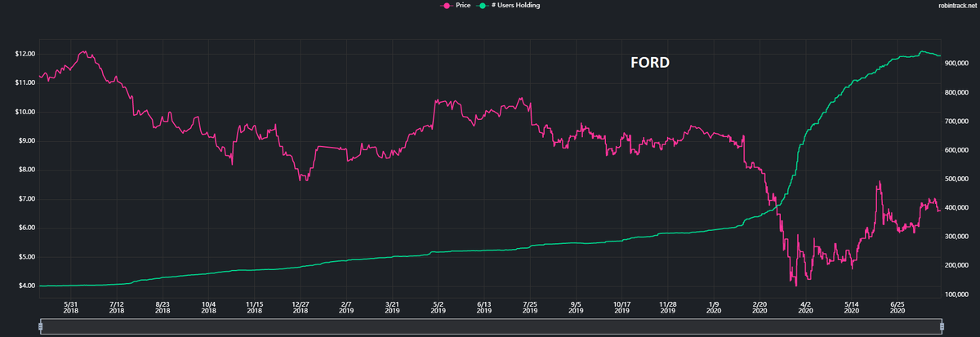
Task: Click the 8/23 2018 date label
Action: click(x=163, y=307)
